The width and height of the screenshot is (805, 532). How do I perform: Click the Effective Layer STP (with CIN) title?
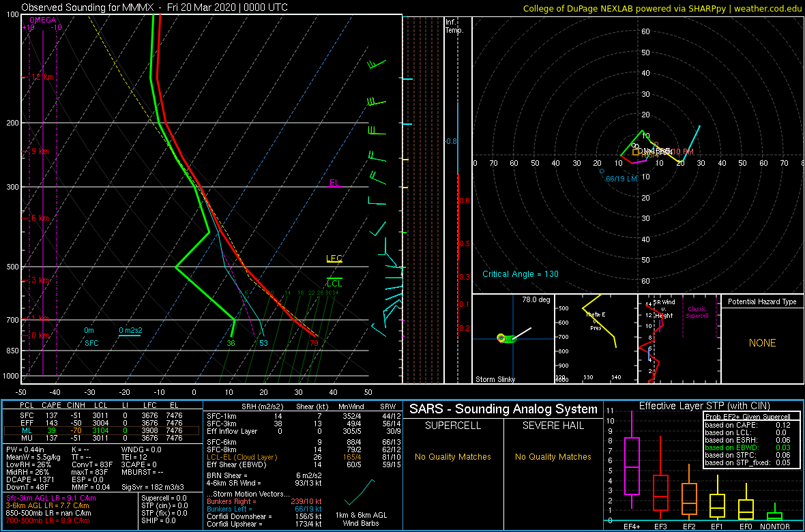pos(704,406)
